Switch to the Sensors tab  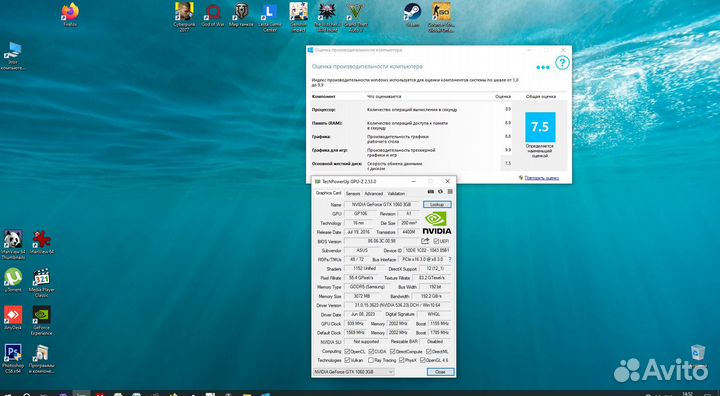[353, 194]
